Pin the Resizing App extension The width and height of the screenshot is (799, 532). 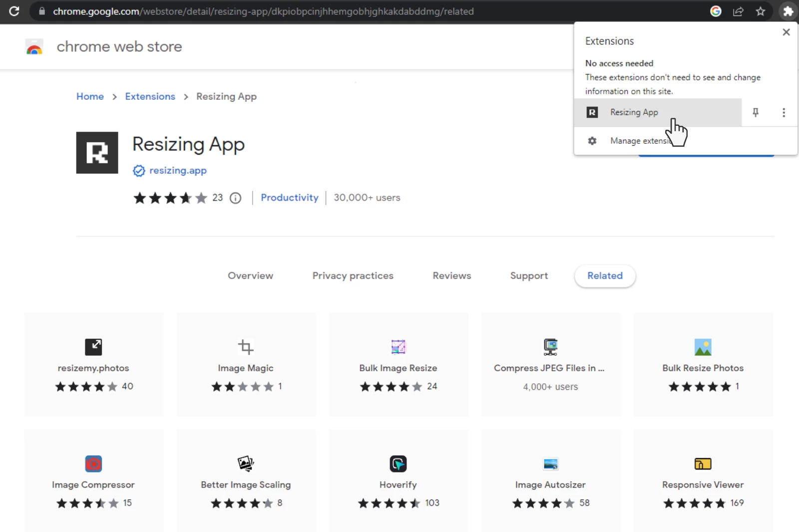[x=756, y=112]
